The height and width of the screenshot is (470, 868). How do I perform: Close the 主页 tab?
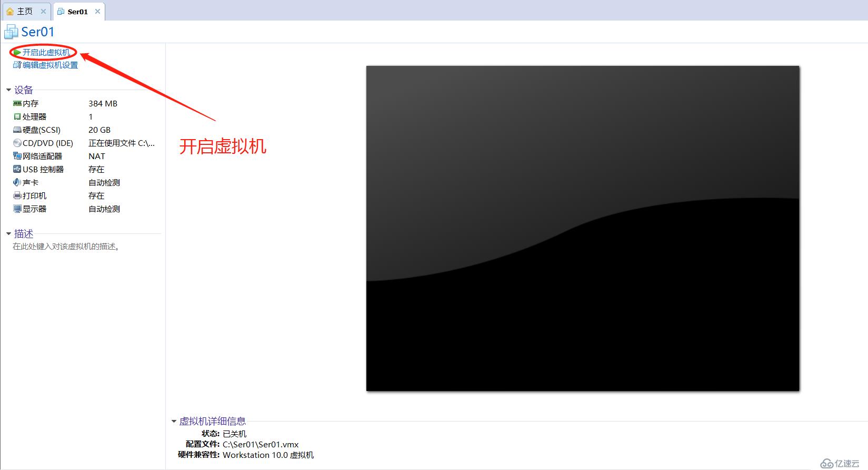(x=43, y=11)
